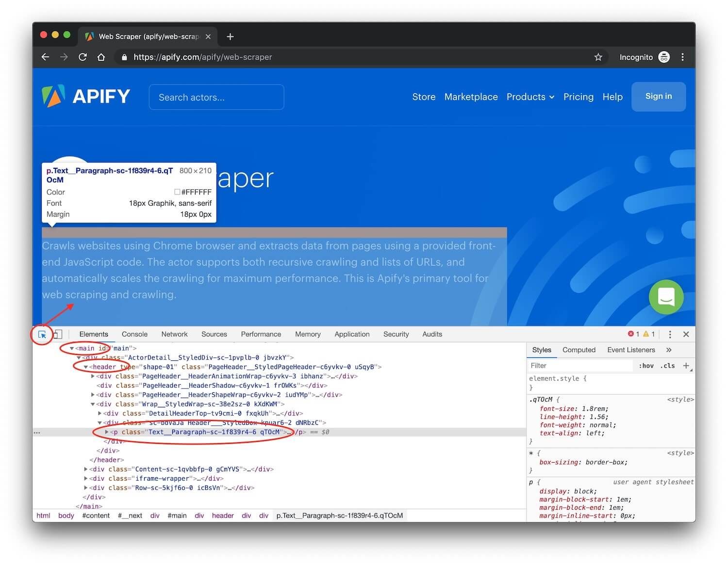Switch to the Console tab
The image size is (728, 565).
134,334
